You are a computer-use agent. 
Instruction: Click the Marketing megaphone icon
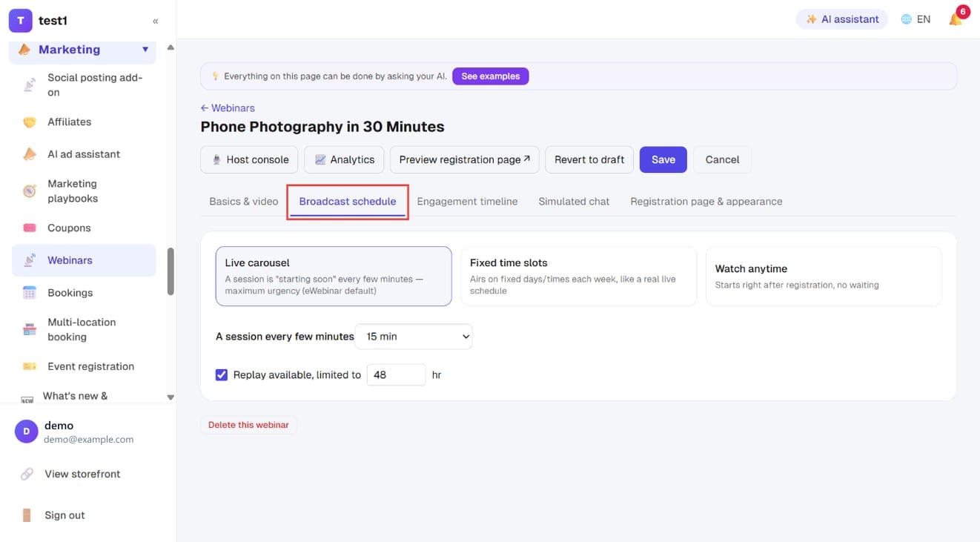tap(24, 50)
